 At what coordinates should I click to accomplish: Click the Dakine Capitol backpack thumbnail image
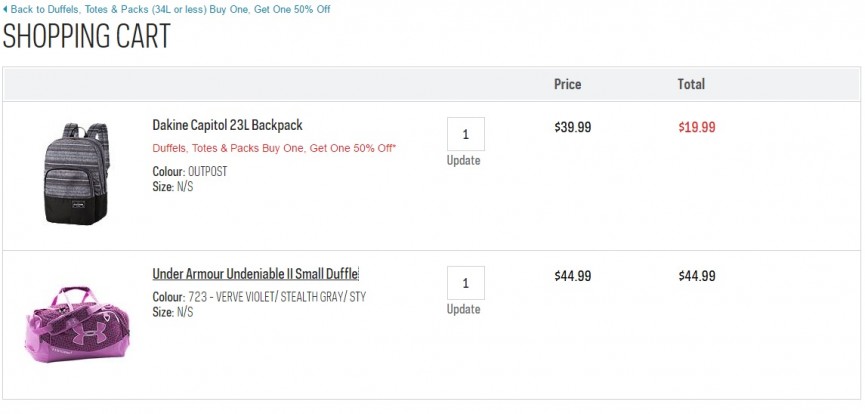[77, 173]
